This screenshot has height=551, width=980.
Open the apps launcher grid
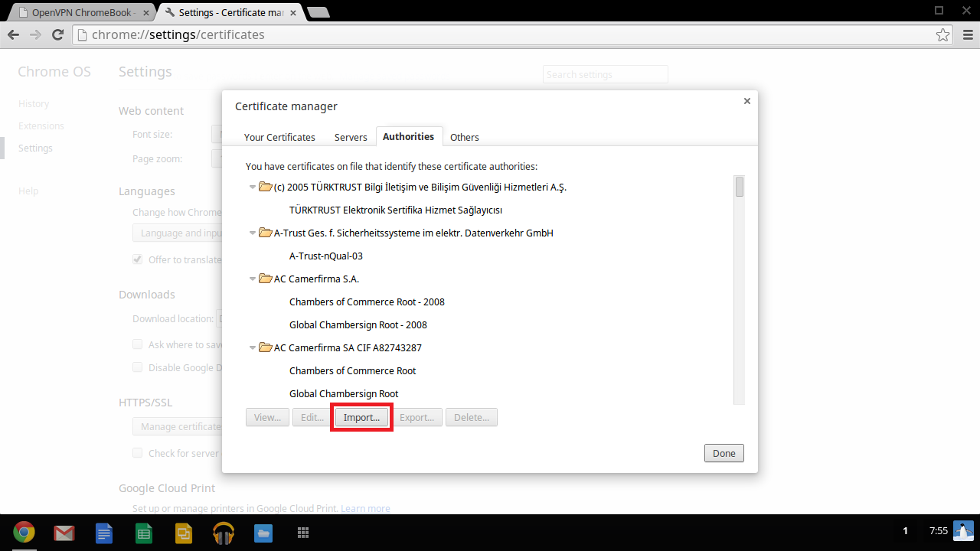point(302,533)
